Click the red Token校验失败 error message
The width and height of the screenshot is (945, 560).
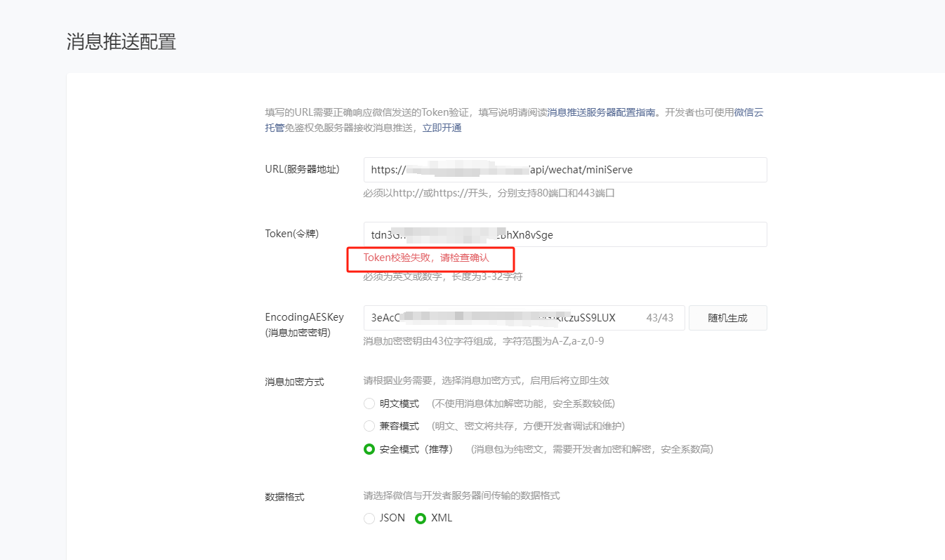[x=426, y=258]
